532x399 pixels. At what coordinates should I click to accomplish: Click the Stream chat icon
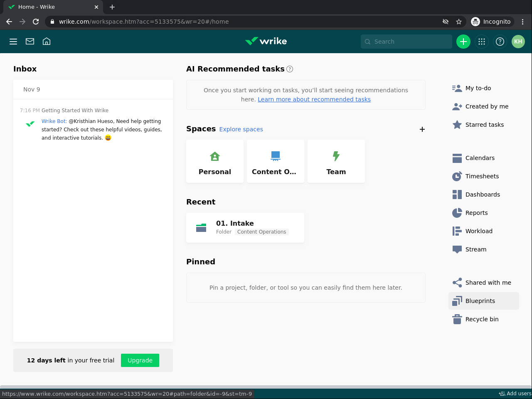point(457,249)
